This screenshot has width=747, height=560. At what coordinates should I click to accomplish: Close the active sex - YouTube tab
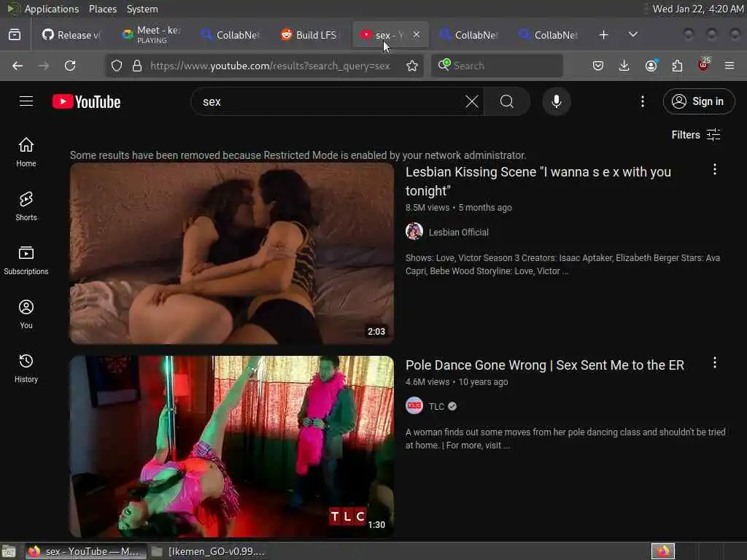pos(417,34)
